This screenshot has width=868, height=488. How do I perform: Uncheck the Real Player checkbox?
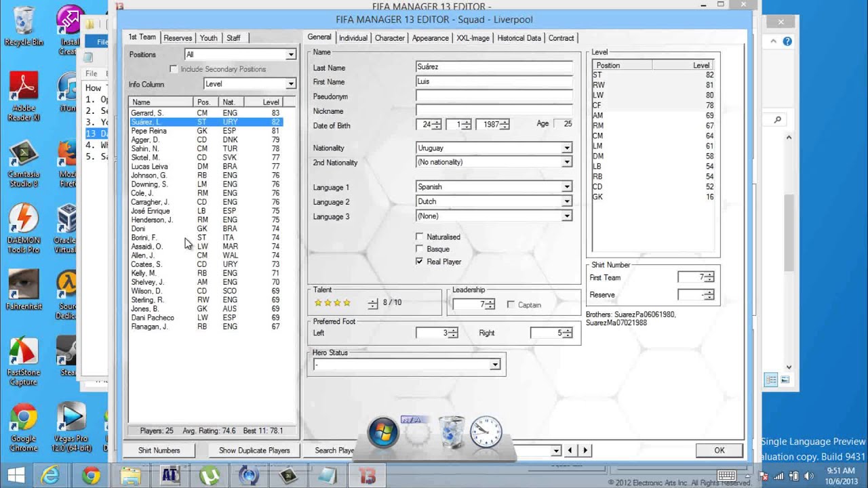[x=420, y=261]
